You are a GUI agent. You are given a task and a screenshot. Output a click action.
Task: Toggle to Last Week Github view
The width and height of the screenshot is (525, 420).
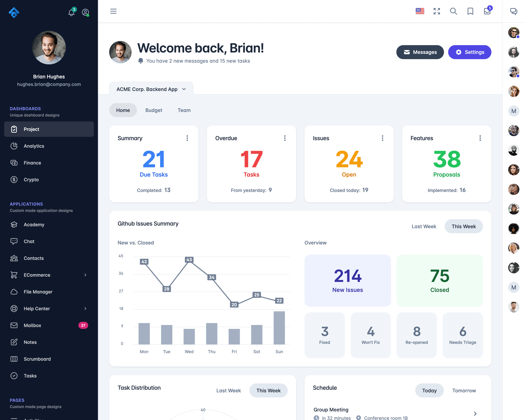pyautogui.click(x=424, y=226)
